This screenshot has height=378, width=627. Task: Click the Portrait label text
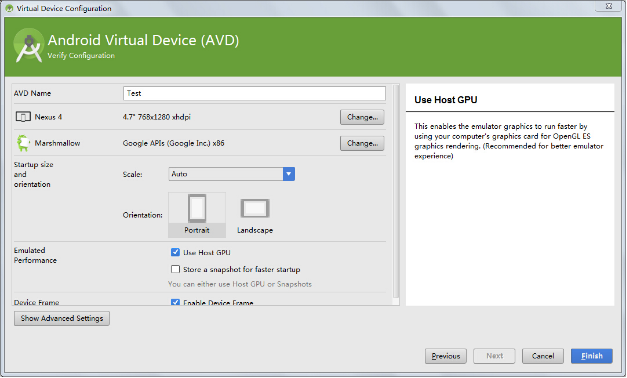[x=197, y=230]
